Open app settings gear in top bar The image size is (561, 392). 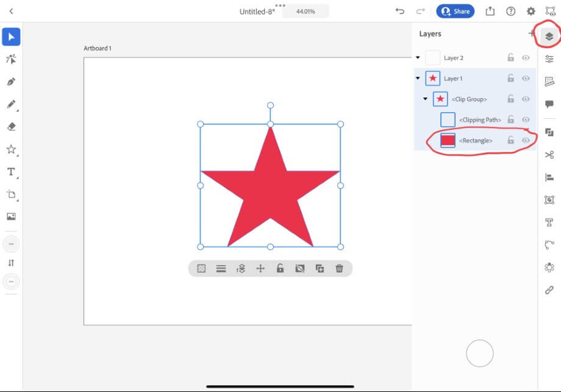[531, 12]
